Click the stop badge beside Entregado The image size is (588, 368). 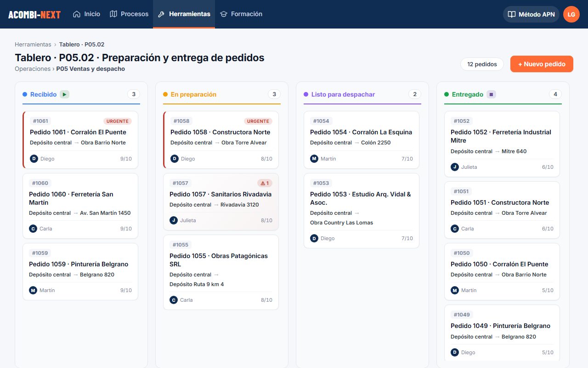click(491, 94)
